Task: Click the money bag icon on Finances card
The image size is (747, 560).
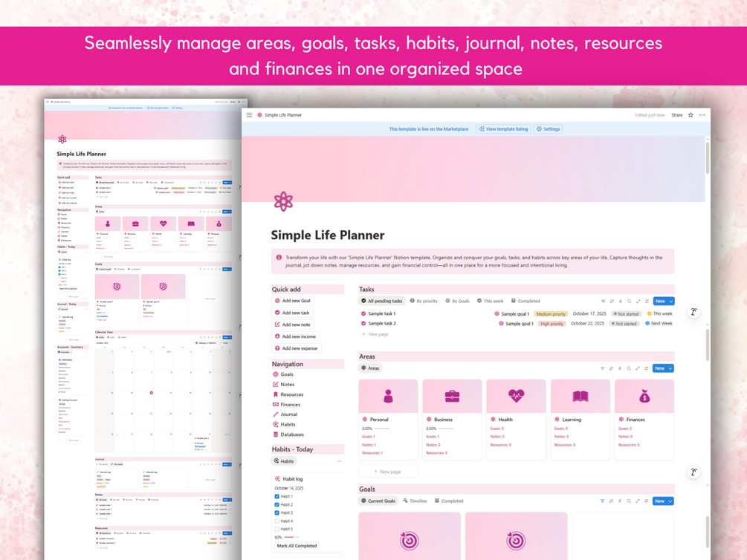Action: [x=644, y=396]
